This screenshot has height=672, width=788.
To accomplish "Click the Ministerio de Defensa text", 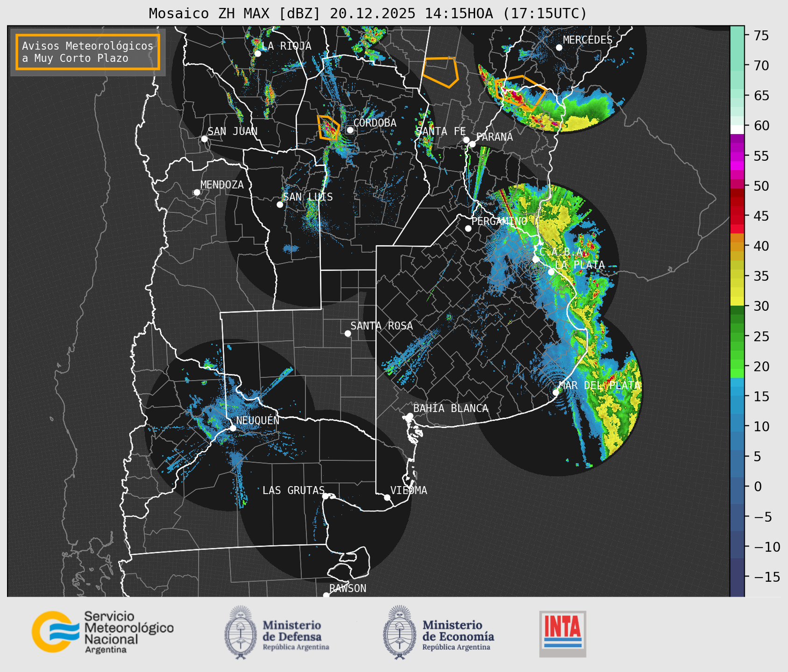I will click(296, 635).
